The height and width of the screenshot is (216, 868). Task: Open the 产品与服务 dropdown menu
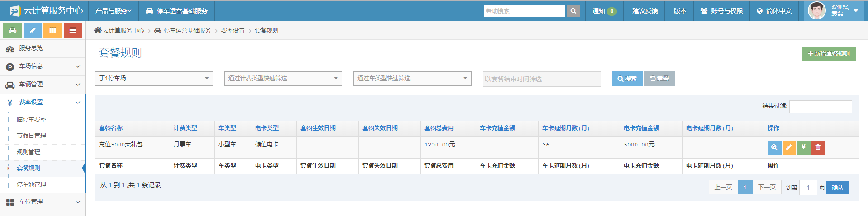[113, 11]
